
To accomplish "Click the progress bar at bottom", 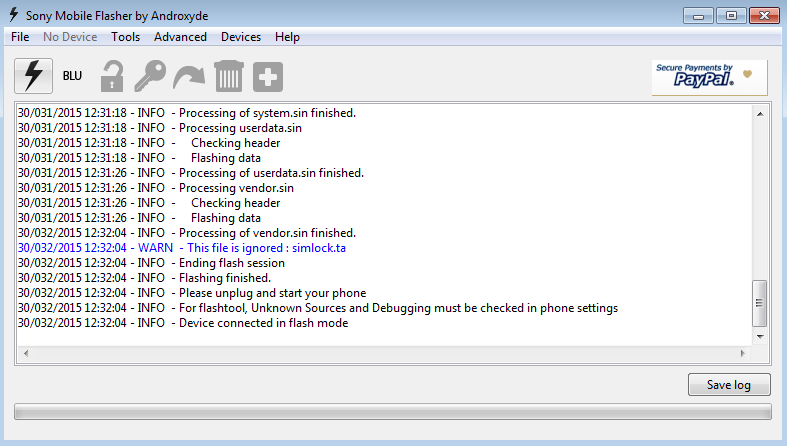I will point(393,411).
